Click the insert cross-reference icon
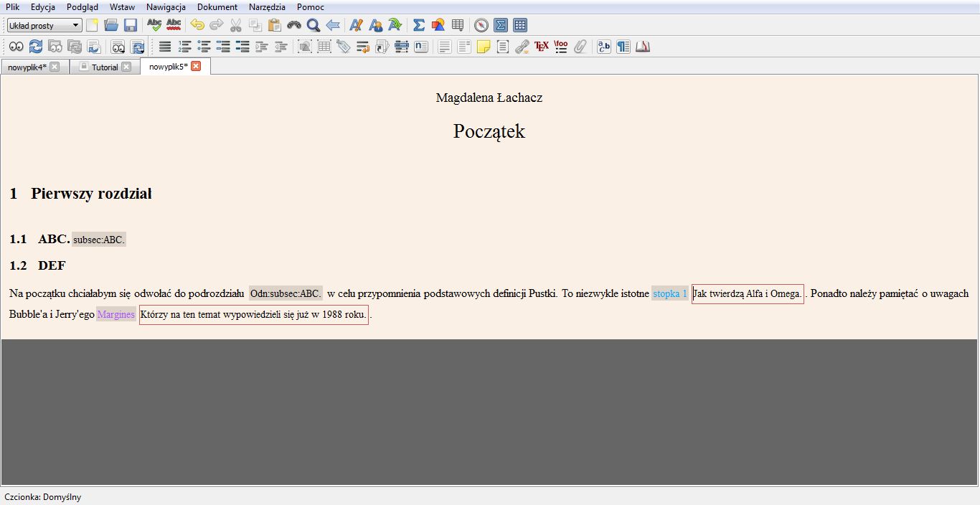The height and width of the screenshot is (505, 980). [363, 47]
